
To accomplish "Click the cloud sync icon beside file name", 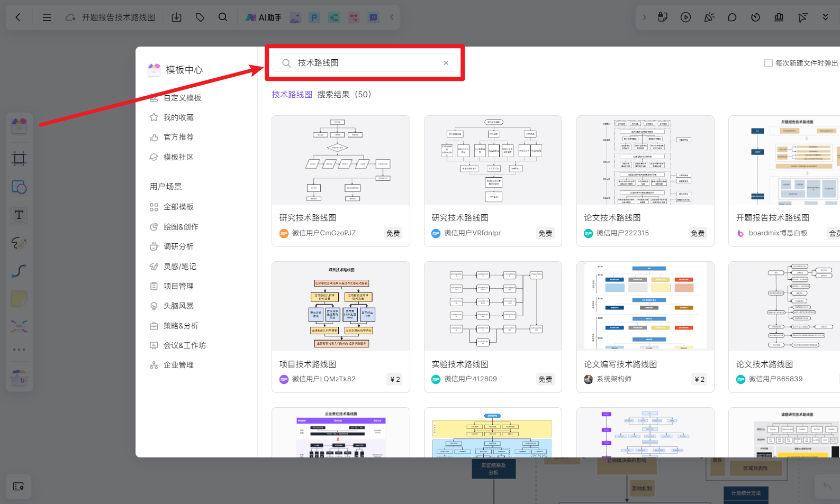I will point(70,17).
